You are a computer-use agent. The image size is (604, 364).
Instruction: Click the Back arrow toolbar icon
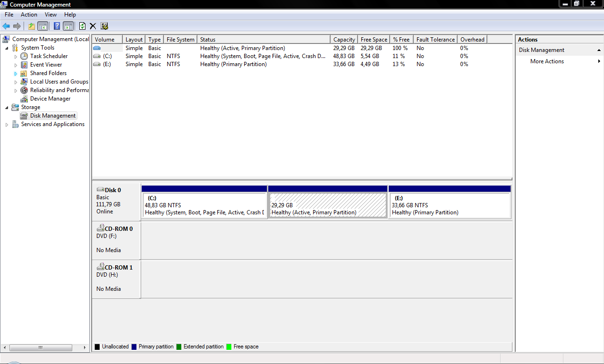tap(6, 26)
